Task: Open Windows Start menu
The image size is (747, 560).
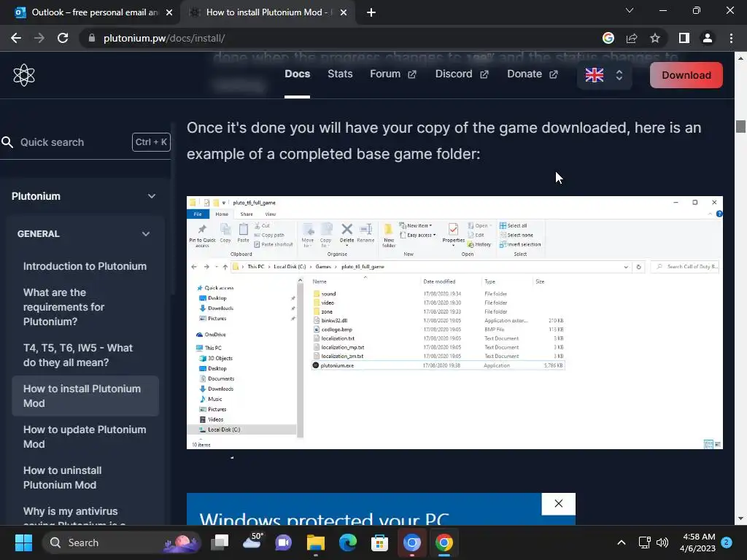Action: pyautogui.click(x=23, y=542)
